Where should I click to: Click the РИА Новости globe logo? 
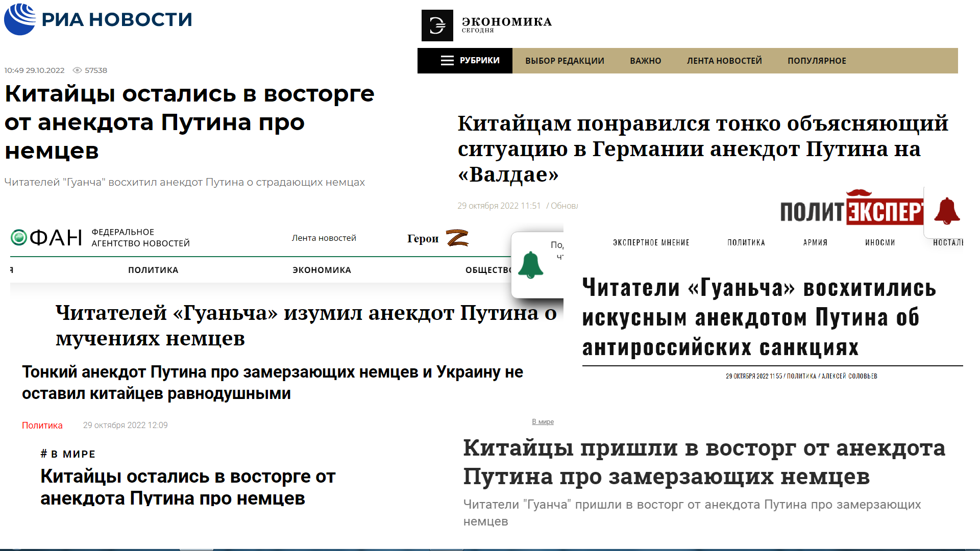pyautogui.click(x=20, y=19)
